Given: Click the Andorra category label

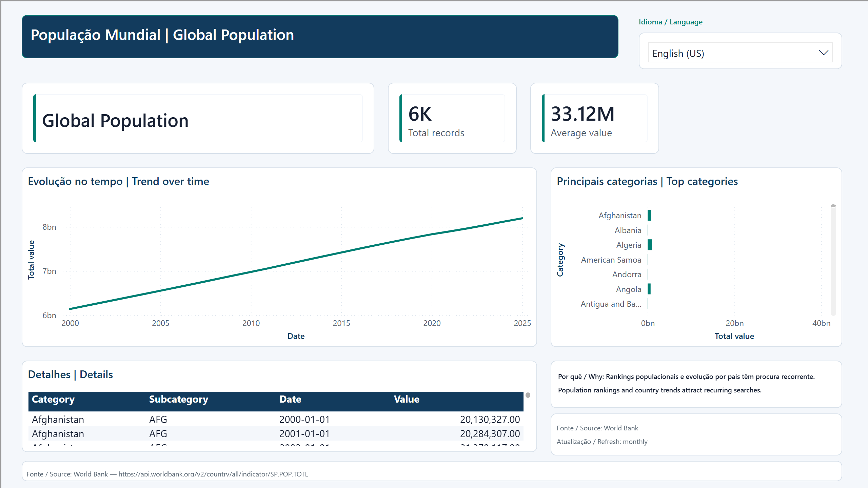Looking at the screenshot, I should (x=627, y=274).
